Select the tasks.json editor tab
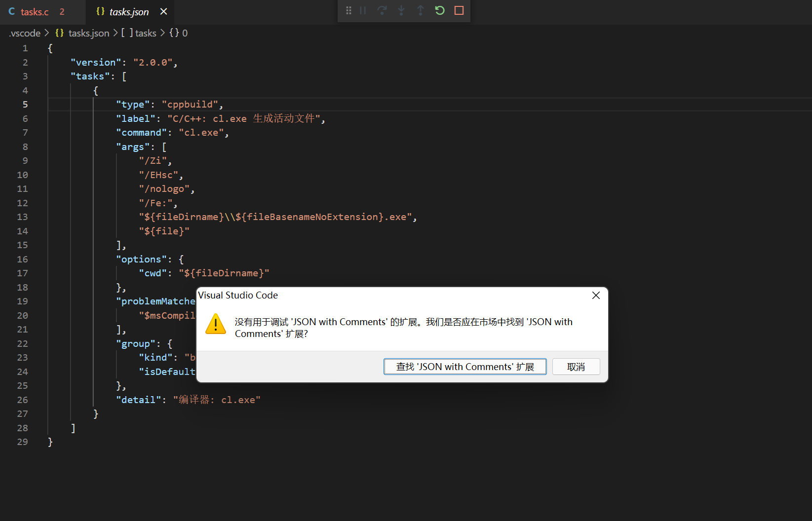Viewport: 812px width, 521px height. pyautogui.click(x=129, y=12)
